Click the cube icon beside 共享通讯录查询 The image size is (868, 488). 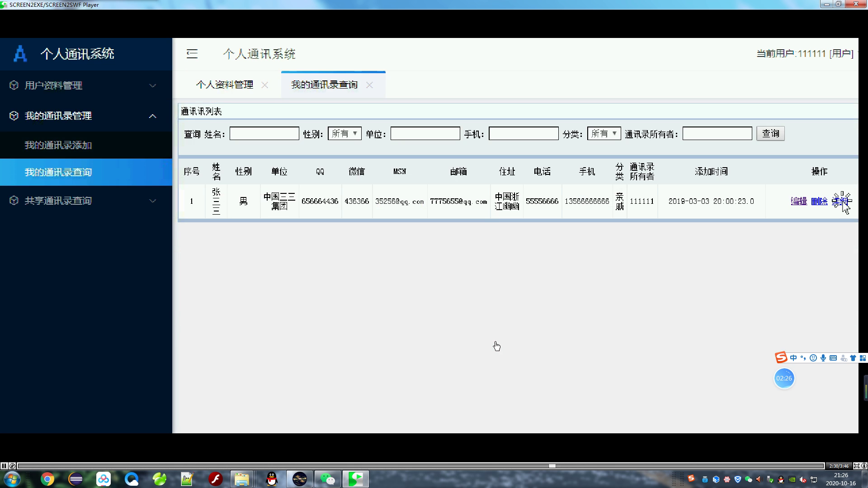(14, 200)
